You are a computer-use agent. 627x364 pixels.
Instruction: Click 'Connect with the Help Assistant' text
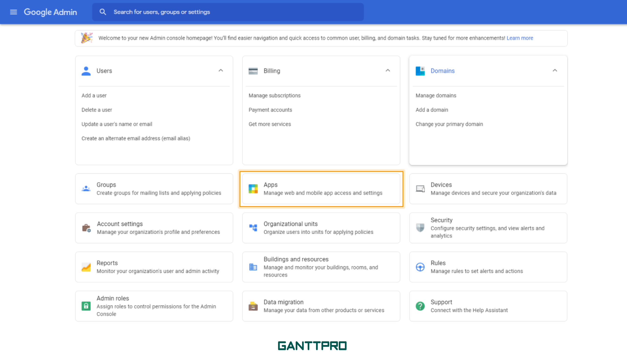(469, 310)
